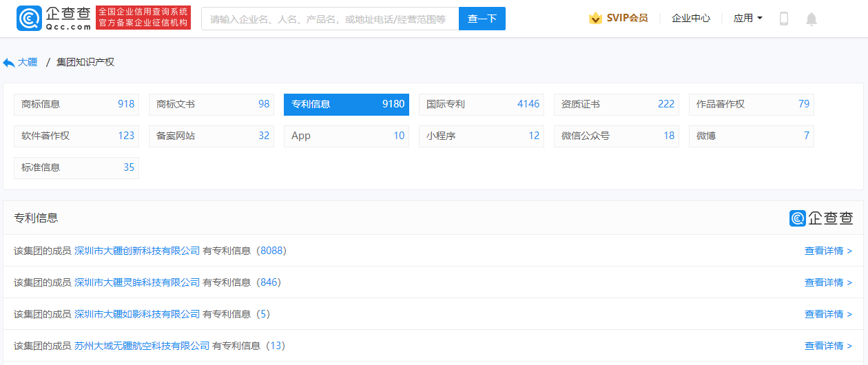Click the mobile phone icon in header

783,19
